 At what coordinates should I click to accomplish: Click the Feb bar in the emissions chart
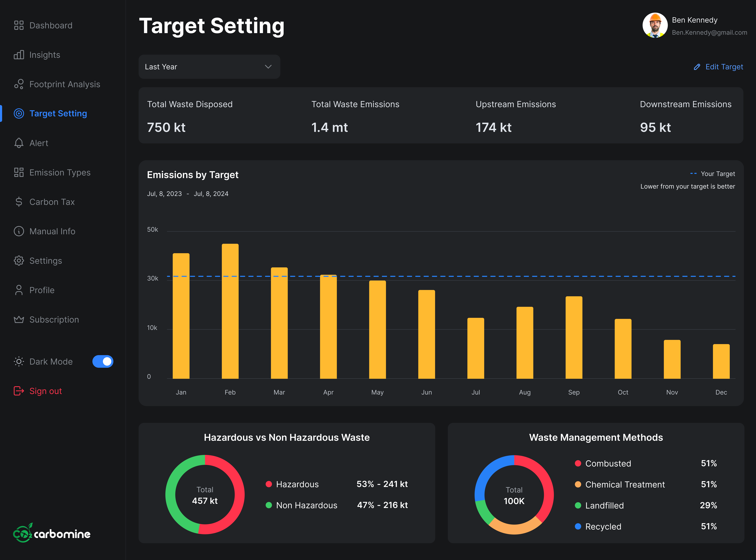pyautogui.click(x=230, y=311)
